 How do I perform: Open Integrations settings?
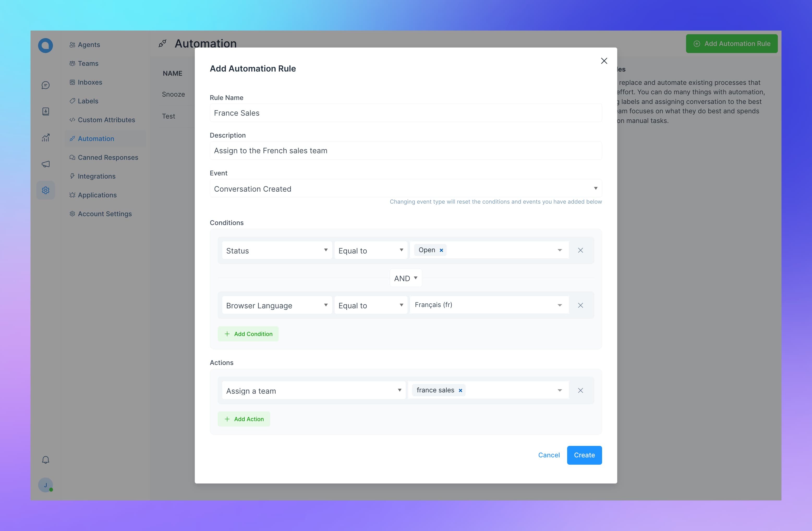(96, 176)
